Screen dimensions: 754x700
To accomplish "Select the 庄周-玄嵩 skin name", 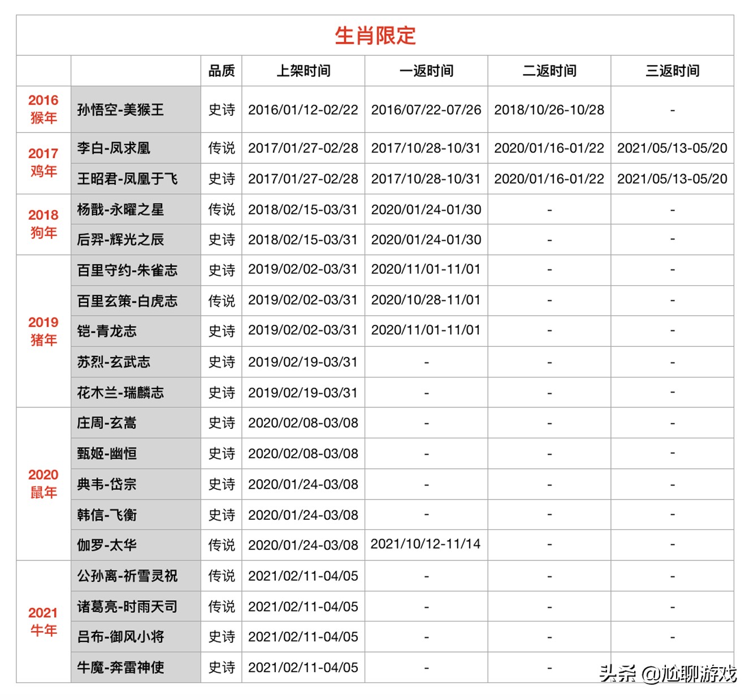I will (x=107, y=423).
